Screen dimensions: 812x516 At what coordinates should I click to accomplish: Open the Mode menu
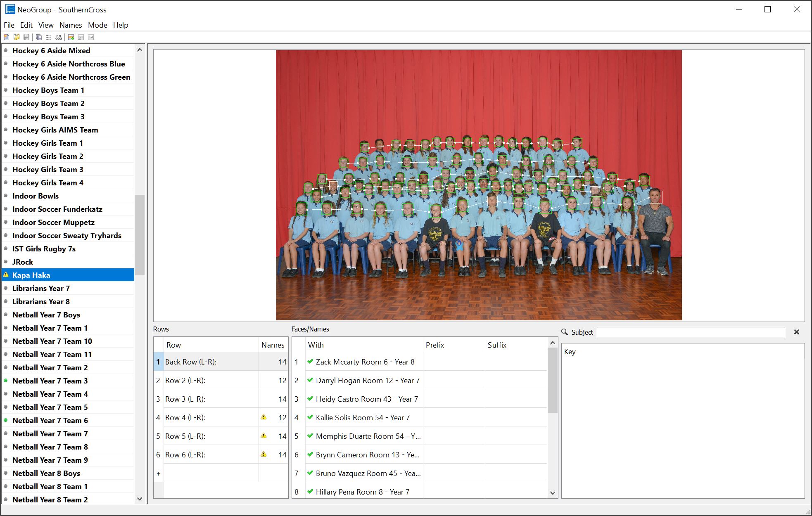97,25
